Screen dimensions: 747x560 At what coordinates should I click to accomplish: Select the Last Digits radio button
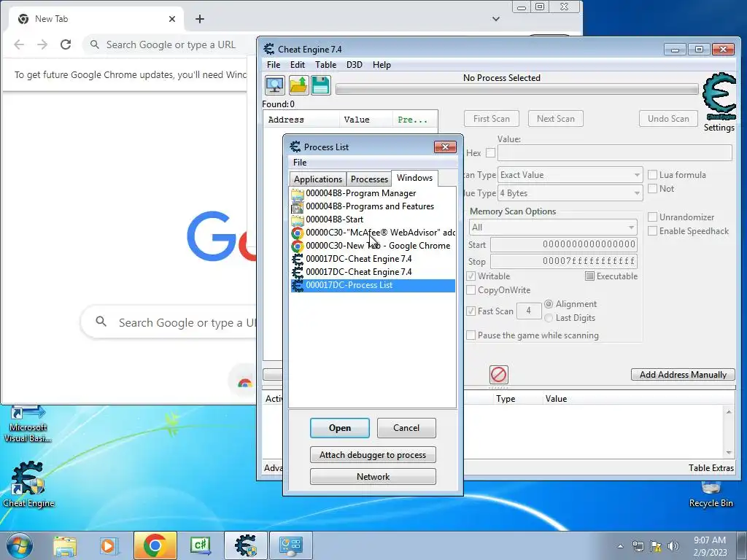point(549,318)
